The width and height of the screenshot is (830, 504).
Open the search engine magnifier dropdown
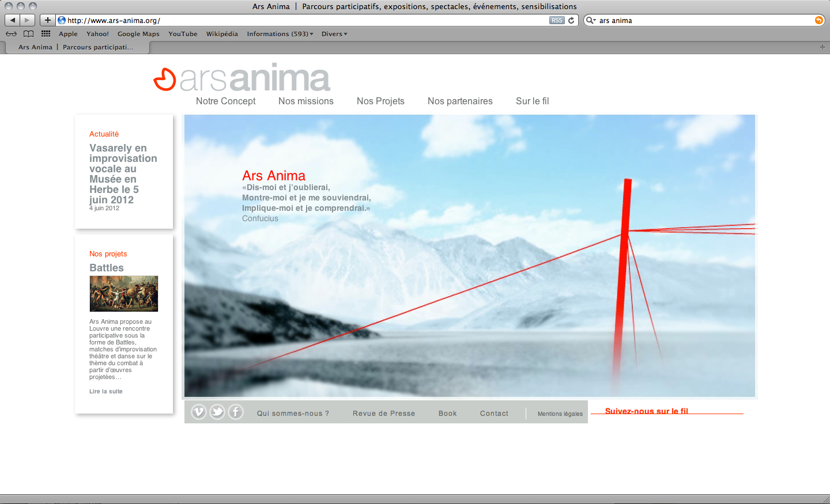591,20
